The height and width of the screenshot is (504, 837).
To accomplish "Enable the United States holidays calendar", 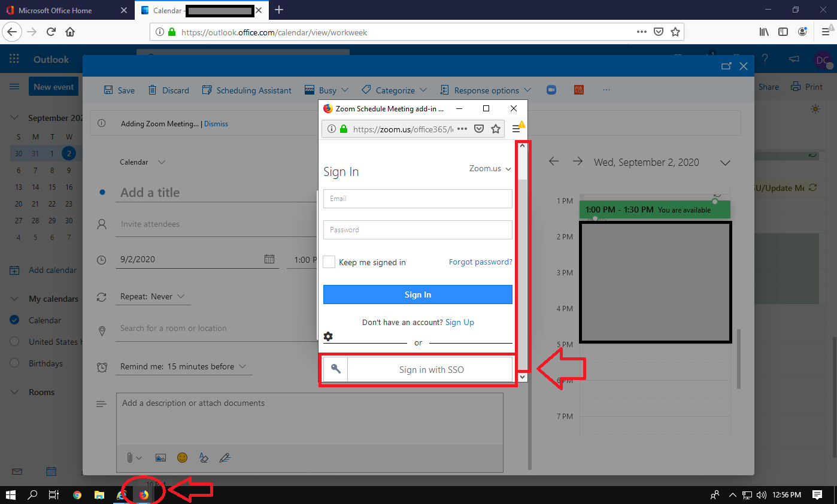I will point(14,342).
